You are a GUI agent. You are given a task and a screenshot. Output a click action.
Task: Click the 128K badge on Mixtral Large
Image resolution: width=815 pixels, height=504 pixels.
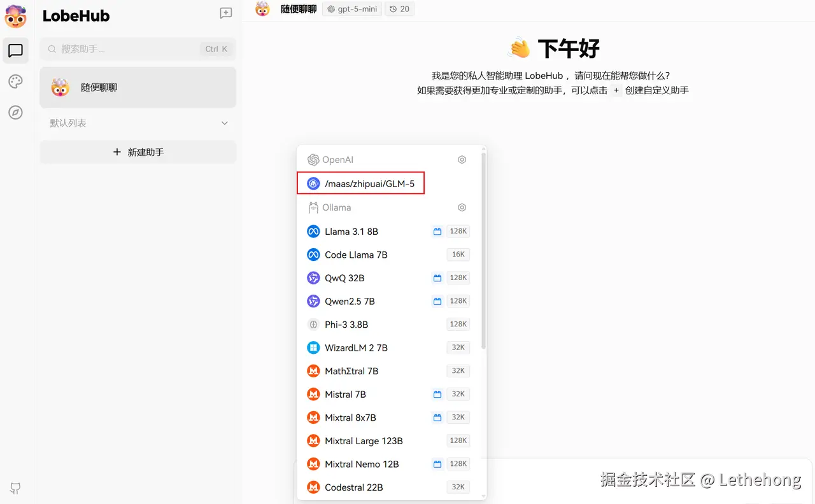point(458,441)
